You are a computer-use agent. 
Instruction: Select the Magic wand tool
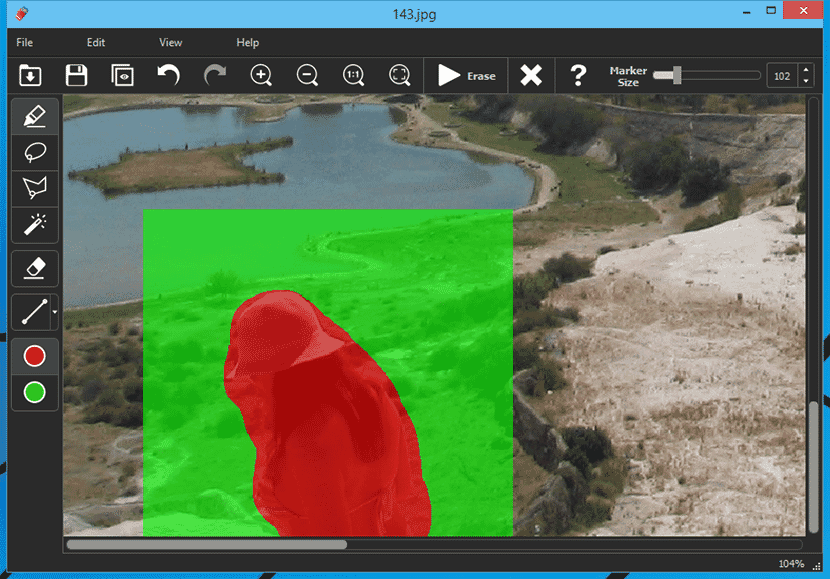(35, 224)
